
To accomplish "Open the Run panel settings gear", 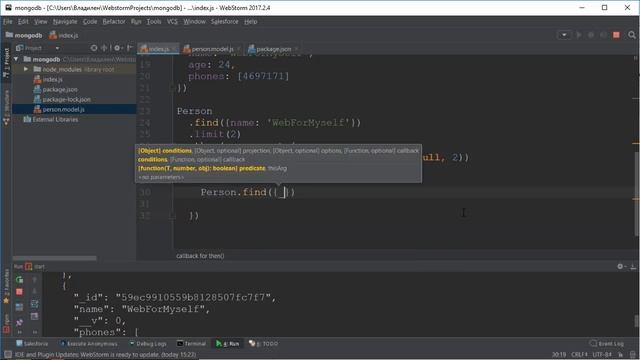I will [x=620, y=267].
